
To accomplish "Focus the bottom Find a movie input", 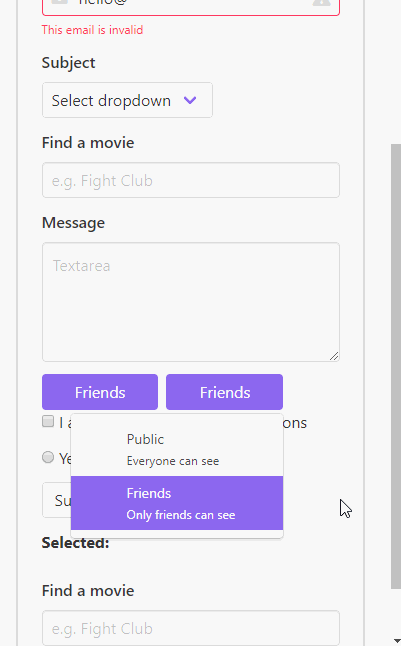I will tap(191, 628).
